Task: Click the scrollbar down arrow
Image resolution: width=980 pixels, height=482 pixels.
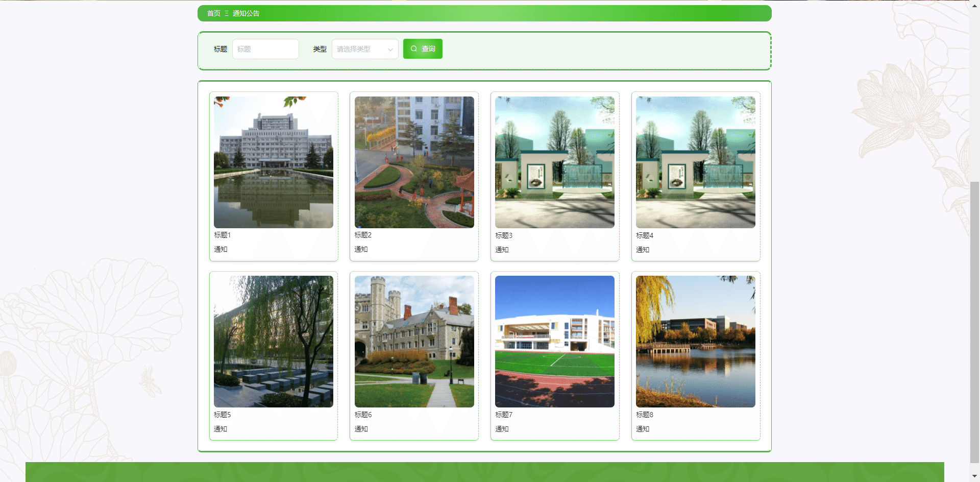Action: click(x=974, y=476)
